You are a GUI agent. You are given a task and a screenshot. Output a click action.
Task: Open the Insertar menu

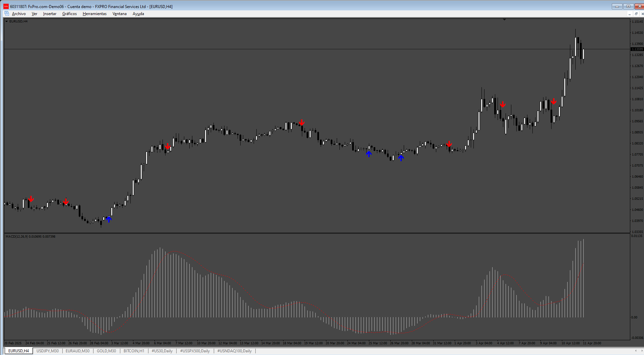(x=50, y=14)
